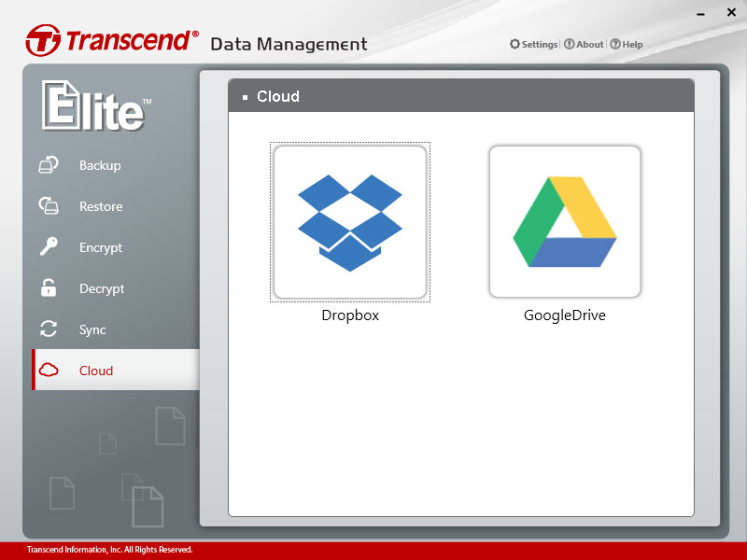Switch to the Encrypt section
The image size is (747, 560).
[x=101, y=247]
